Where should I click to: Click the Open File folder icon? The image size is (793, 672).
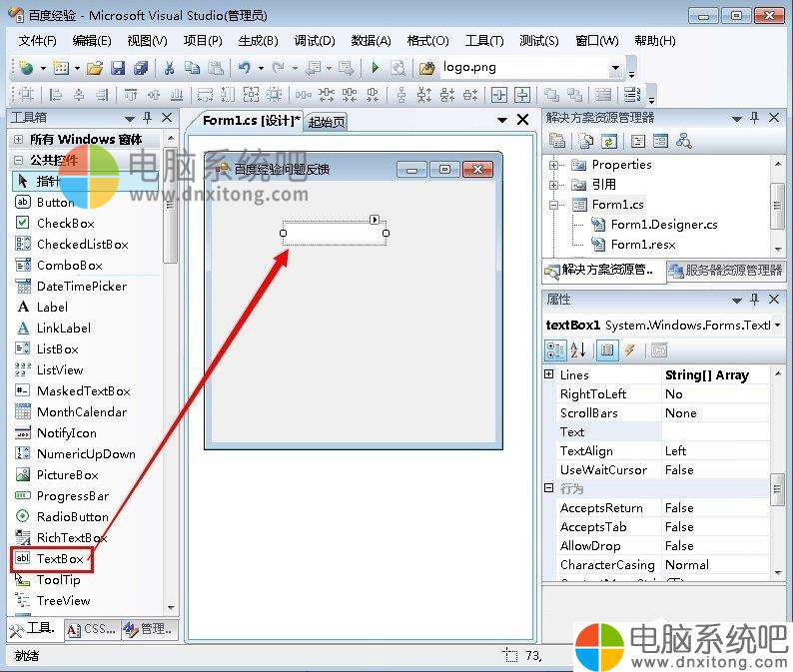tap(95, 67)
